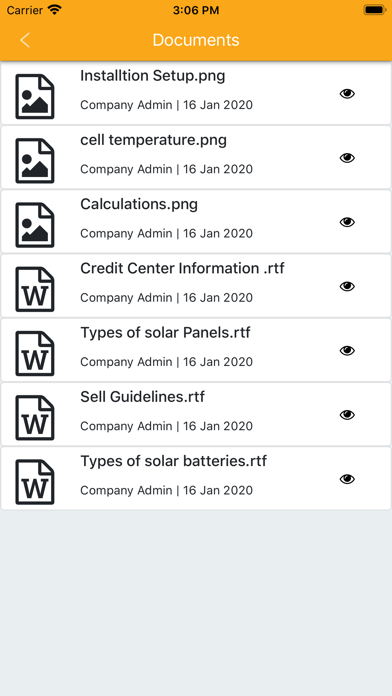Tap the Documents header title
392x696 pixels.
coord(196,40)
